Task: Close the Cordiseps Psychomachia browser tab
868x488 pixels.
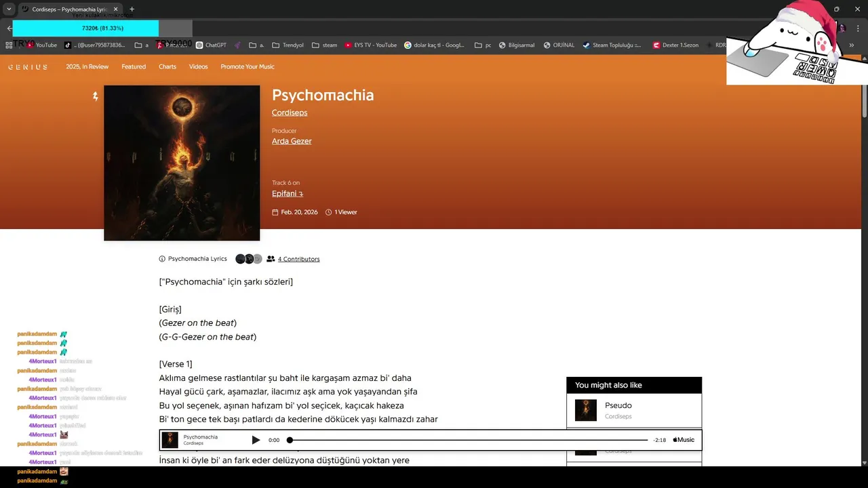Action: coord(115,9)
